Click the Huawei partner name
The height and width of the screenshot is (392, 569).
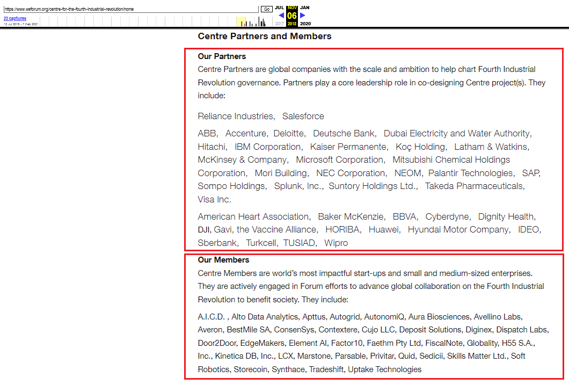click(384, 229)
